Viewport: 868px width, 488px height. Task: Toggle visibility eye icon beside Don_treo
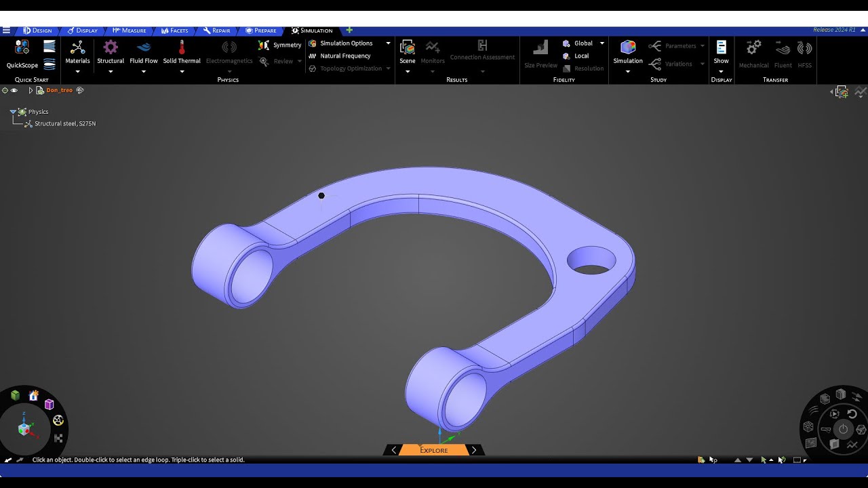pyautogui.click(x=14, y=90)
